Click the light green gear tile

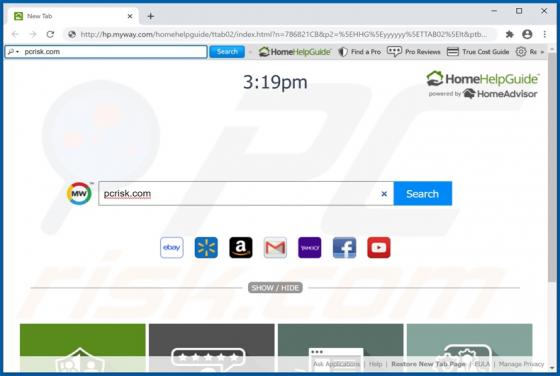coord(470,348)
